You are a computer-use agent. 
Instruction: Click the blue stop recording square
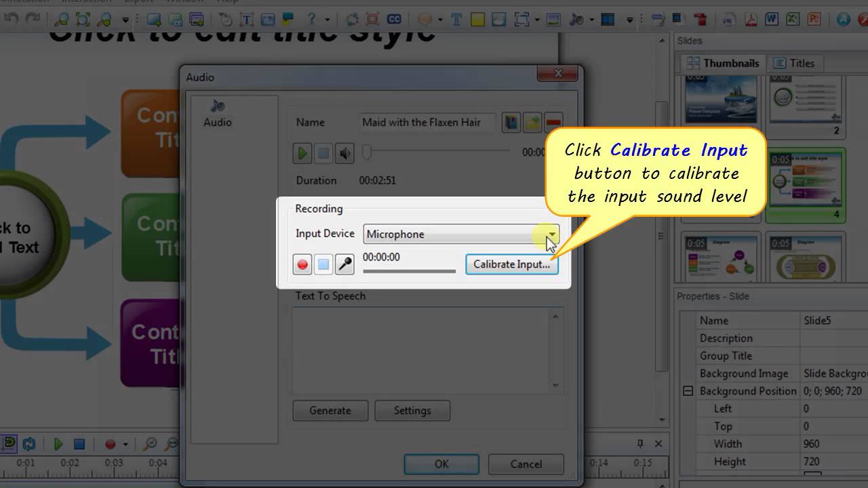[323, 264]
